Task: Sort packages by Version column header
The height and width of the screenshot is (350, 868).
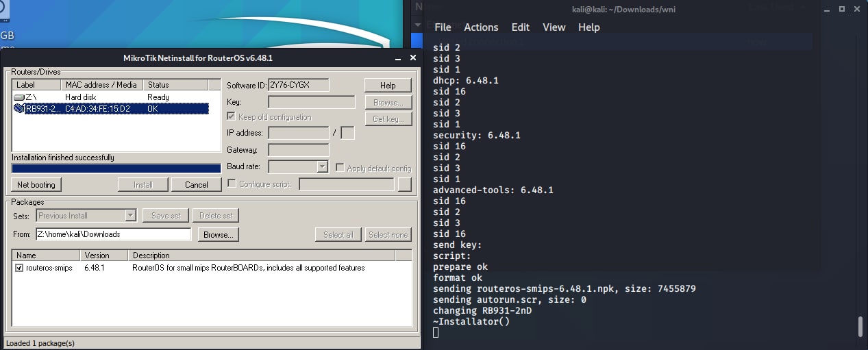Action: pyautogui.click(x=106, y=255)
